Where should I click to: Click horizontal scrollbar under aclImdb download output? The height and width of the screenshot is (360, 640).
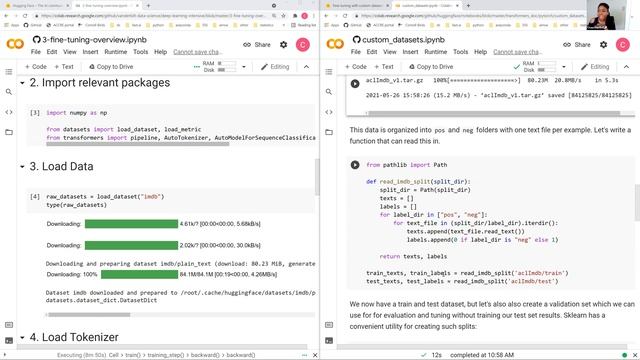494,113
